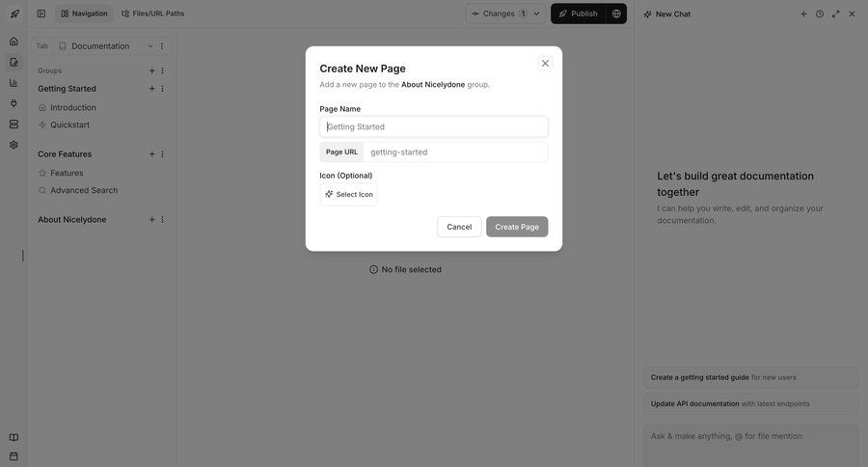Click the Create Page button
868x467 pixels.
pos(517,227)
